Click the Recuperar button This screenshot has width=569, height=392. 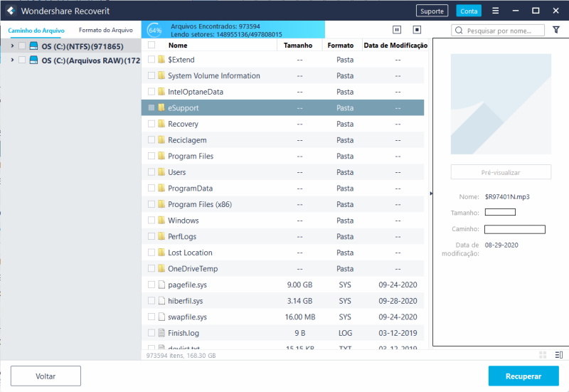point(523,376)
